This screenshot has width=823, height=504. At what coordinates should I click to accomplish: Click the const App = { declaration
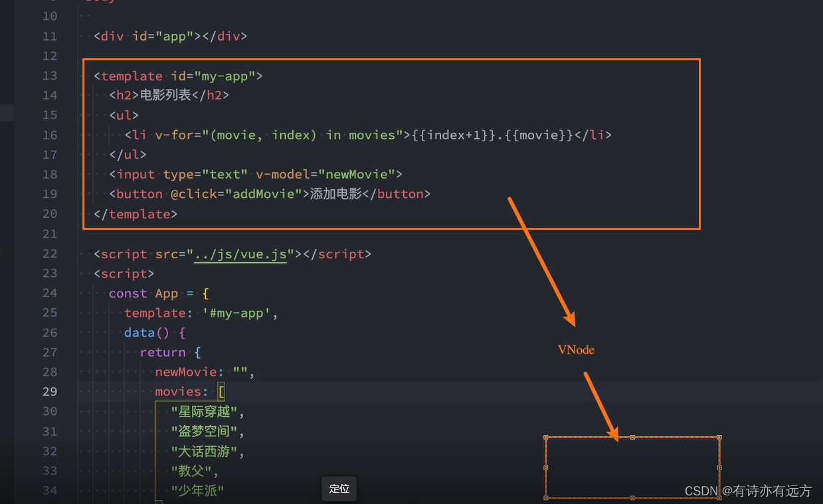(159, 294)
